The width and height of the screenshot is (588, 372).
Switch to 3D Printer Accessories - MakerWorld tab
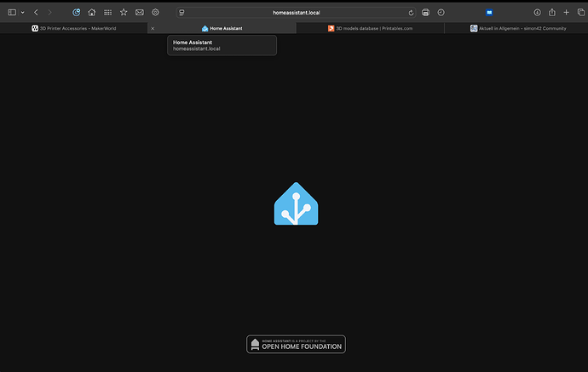[x=74, y=28]
